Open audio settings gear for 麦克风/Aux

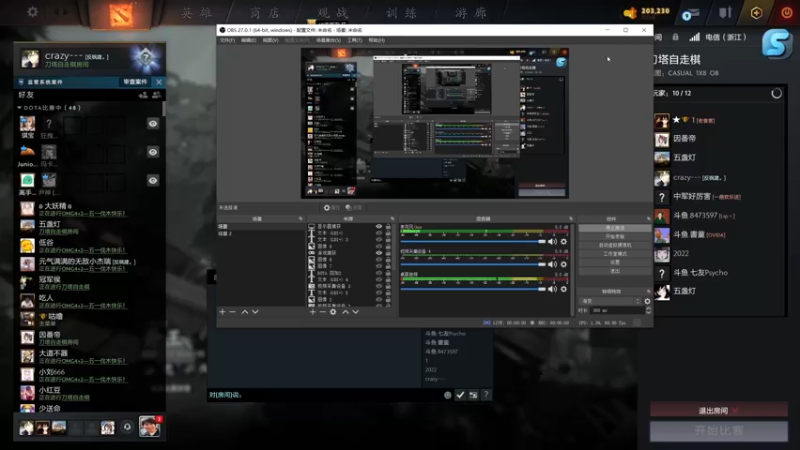coord(564,242)
